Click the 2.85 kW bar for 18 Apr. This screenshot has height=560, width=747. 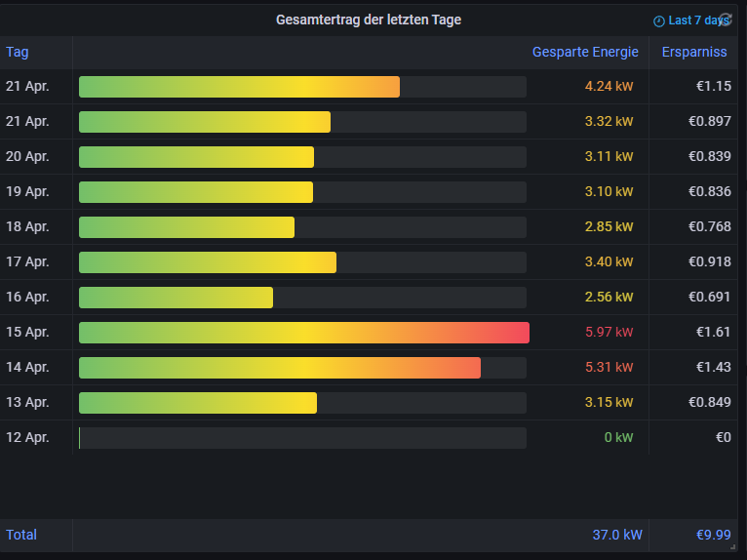coord(186,227)
